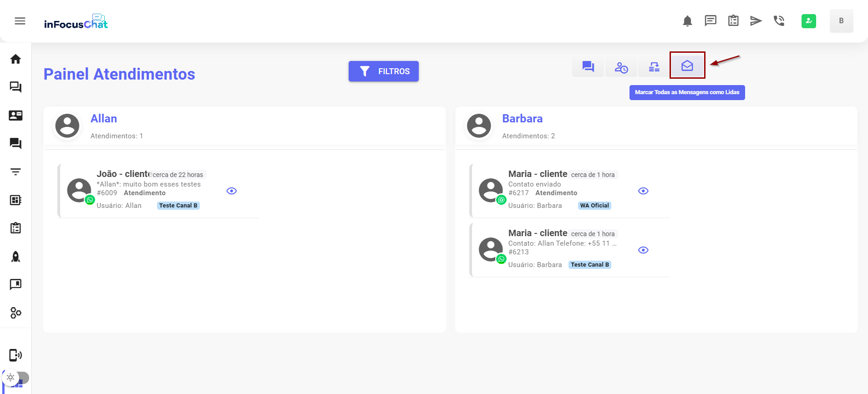
Task: View João's ticket with eye icon
Action: (231, 191)
